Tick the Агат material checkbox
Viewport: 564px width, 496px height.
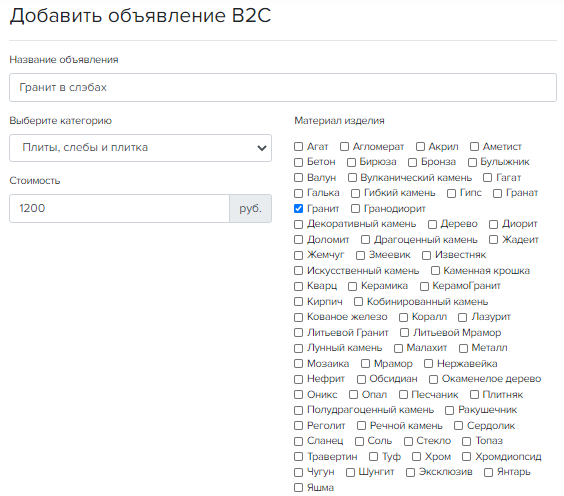298,146
